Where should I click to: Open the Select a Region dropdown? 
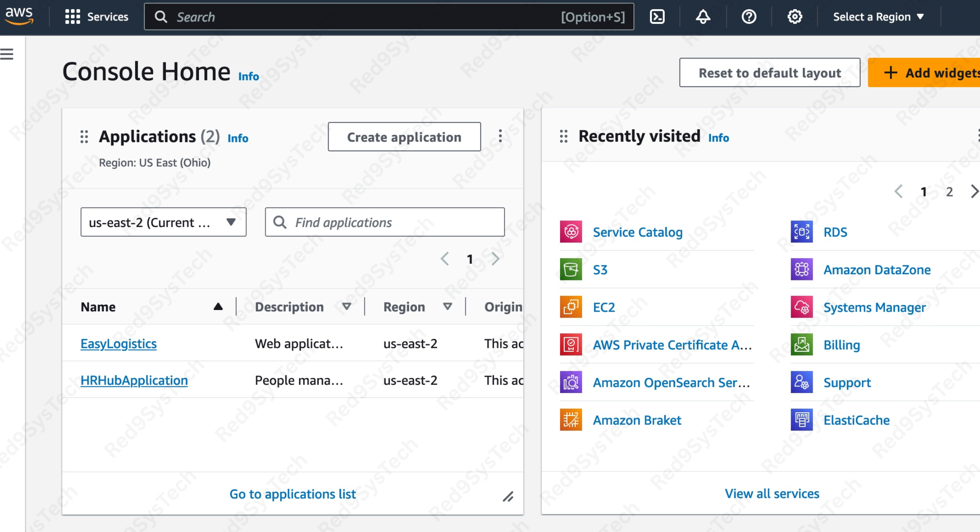click(x=879, y=17)
